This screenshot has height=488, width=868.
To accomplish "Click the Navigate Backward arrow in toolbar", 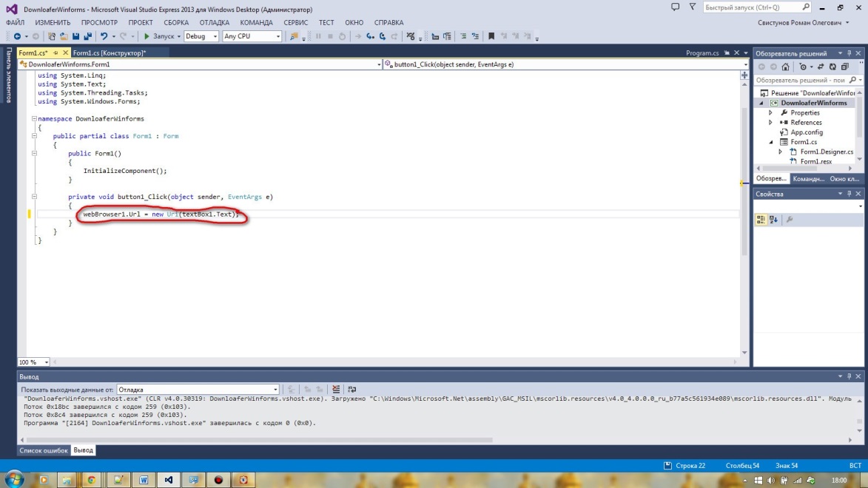I will pyautogui.click(x=17, y=36).
